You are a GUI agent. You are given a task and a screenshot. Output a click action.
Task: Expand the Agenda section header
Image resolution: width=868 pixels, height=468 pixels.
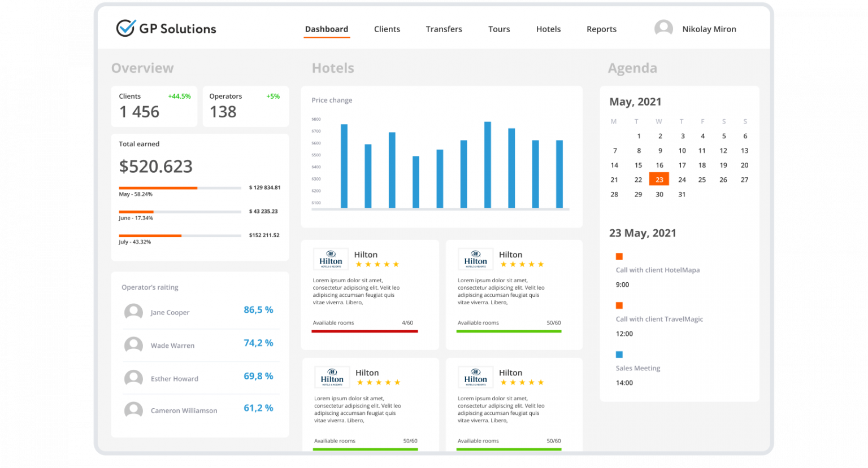633,68
